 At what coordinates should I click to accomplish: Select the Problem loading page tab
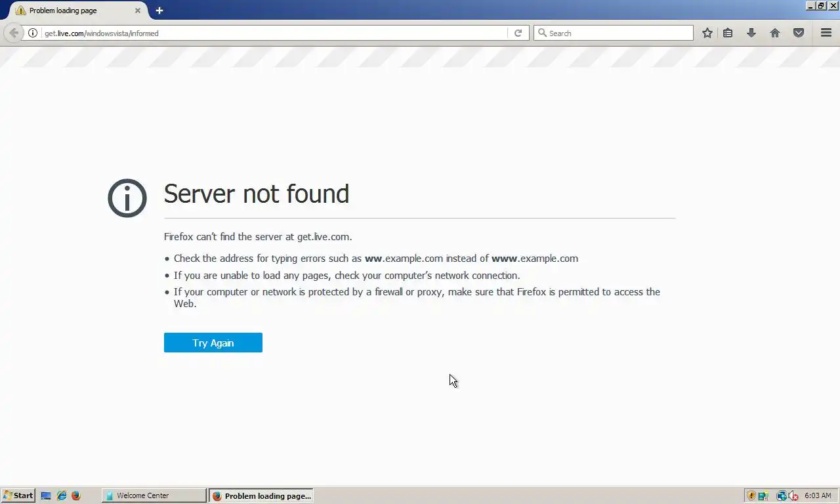[77, 10]
